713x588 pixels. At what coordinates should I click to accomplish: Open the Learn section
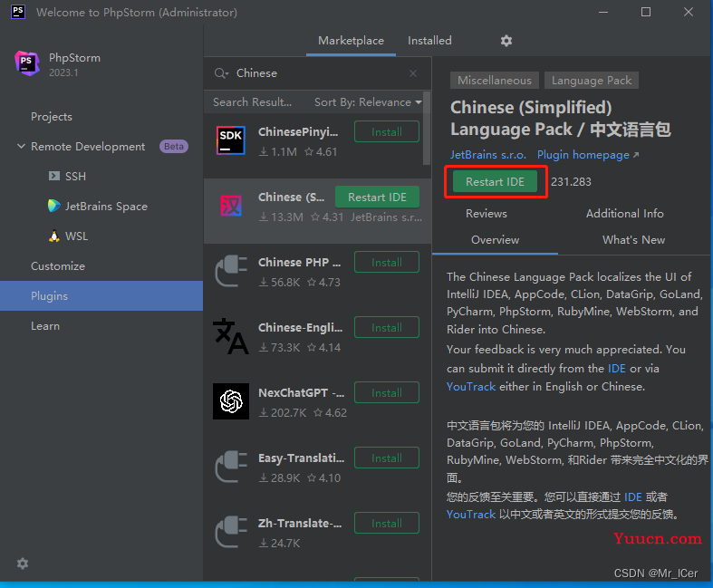(x=45, y=326)
